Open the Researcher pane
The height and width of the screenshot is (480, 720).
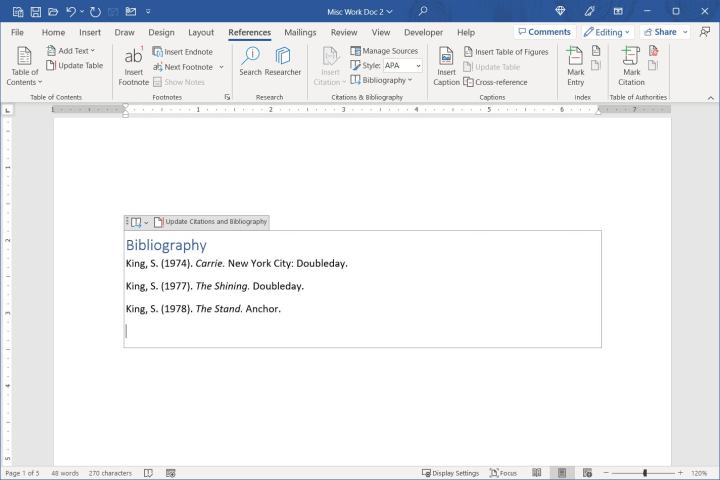pos(283,62)
